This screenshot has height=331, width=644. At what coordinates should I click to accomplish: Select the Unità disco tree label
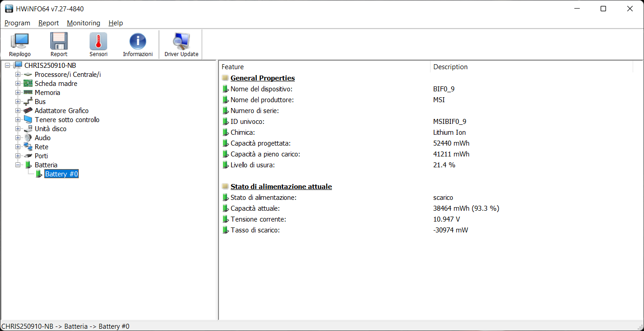pyautogui.click(x=51, y=129)
